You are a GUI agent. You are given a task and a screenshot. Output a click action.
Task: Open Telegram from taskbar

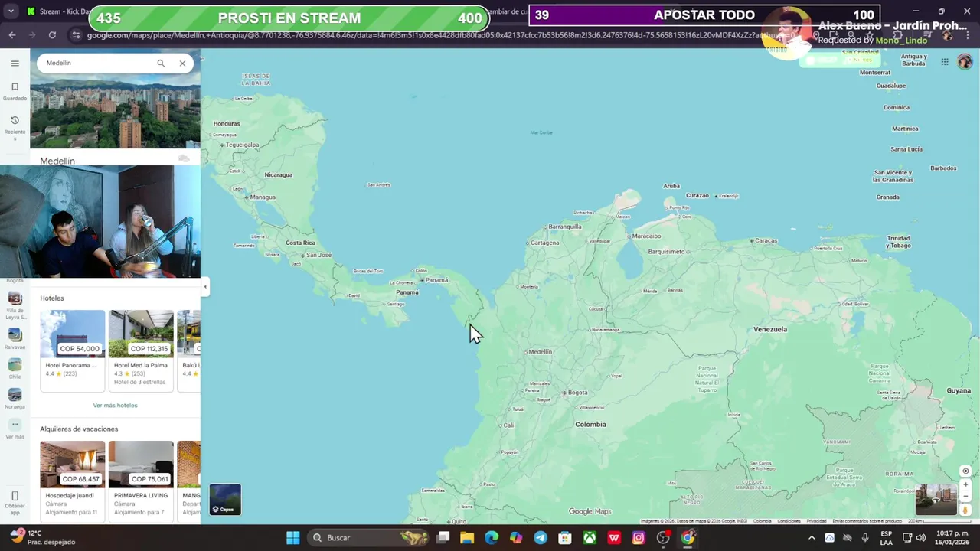[541, 538]
